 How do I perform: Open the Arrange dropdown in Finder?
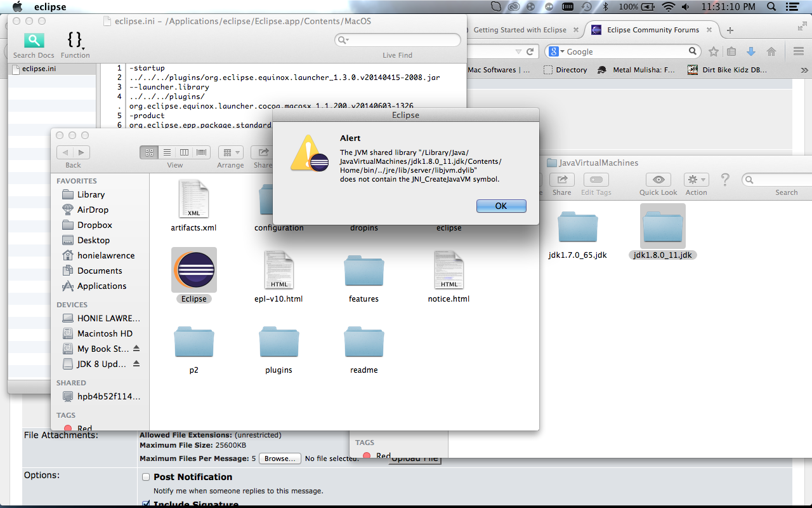tap(230, 152)
